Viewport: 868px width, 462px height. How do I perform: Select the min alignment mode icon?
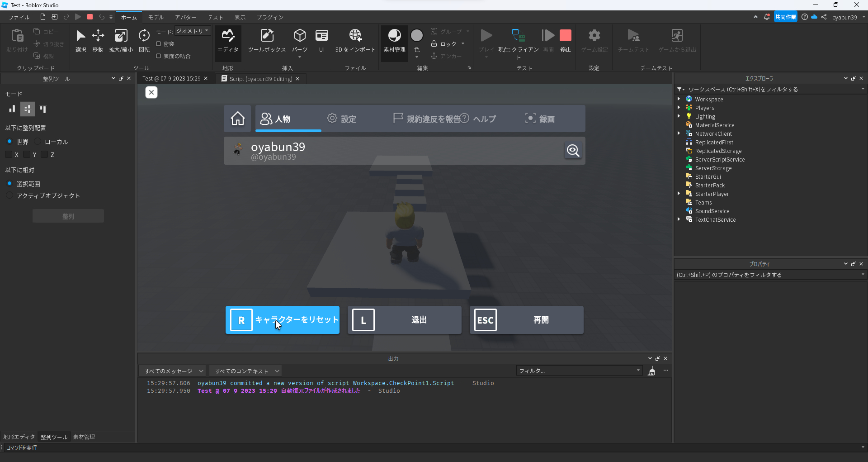(x=12, y=109)
